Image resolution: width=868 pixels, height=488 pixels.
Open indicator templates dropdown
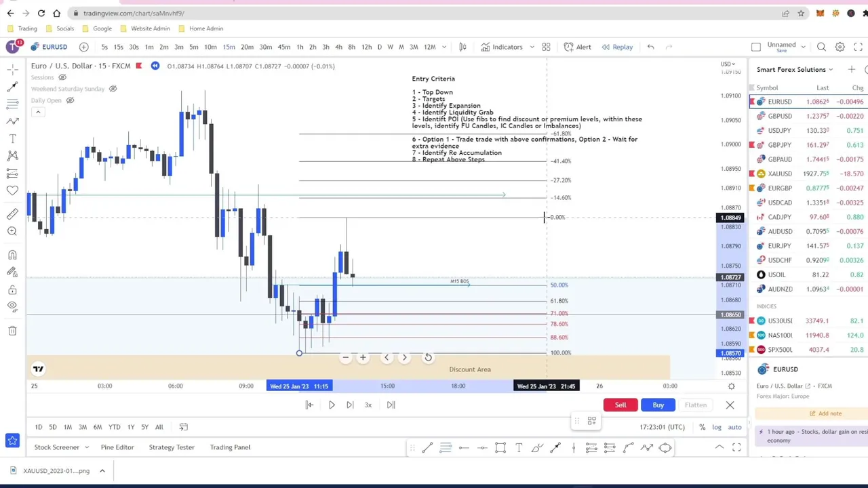click(x=532, y=47)
